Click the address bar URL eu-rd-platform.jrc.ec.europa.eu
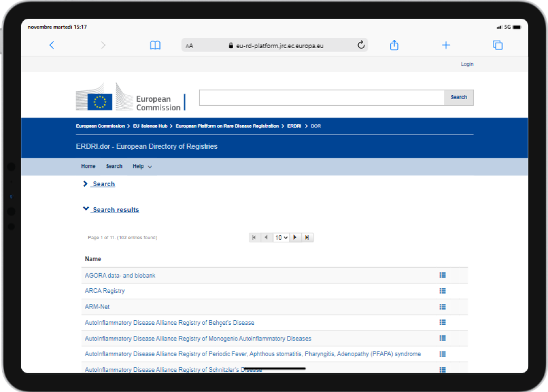Screen dimensions: 548x392 (x=280, y=46)
